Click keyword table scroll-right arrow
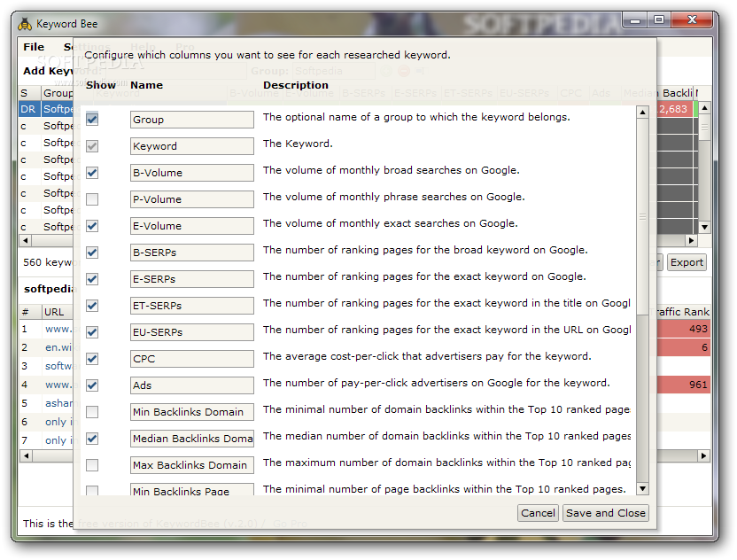 click(x=691, y=240)
